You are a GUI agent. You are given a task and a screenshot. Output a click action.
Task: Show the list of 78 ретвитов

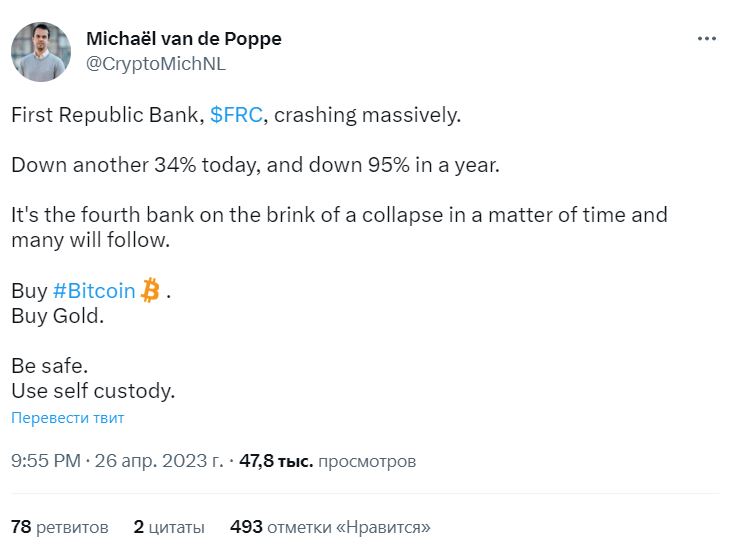pos(59,526)
